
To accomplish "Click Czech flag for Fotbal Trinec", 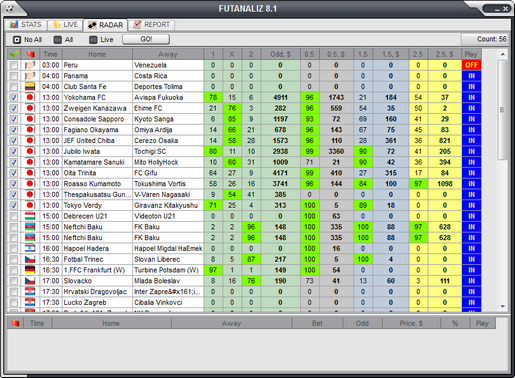I will [x=30, y=259].
